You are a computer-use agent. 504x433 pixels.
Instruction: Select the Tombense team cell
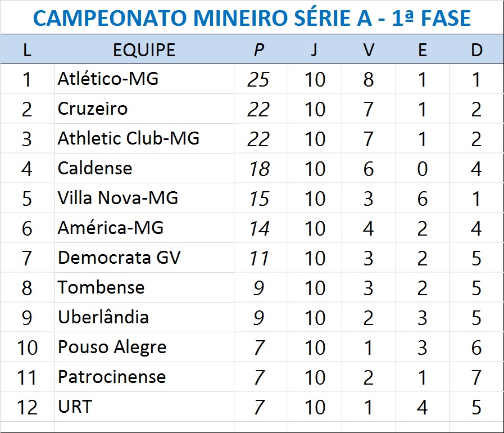(101, 287)
